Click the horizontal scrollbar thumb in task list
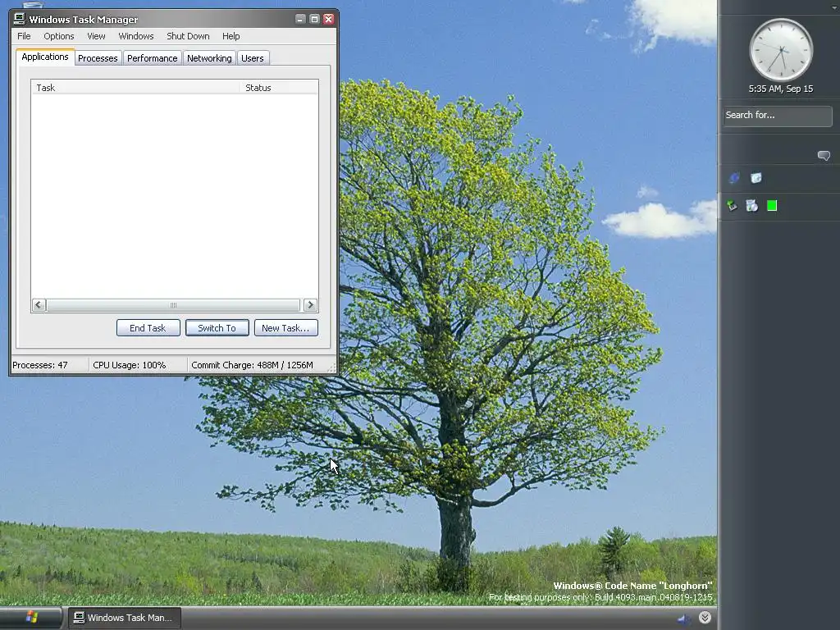The height and width of the screenshot is (630, 840). pos(173,305)
